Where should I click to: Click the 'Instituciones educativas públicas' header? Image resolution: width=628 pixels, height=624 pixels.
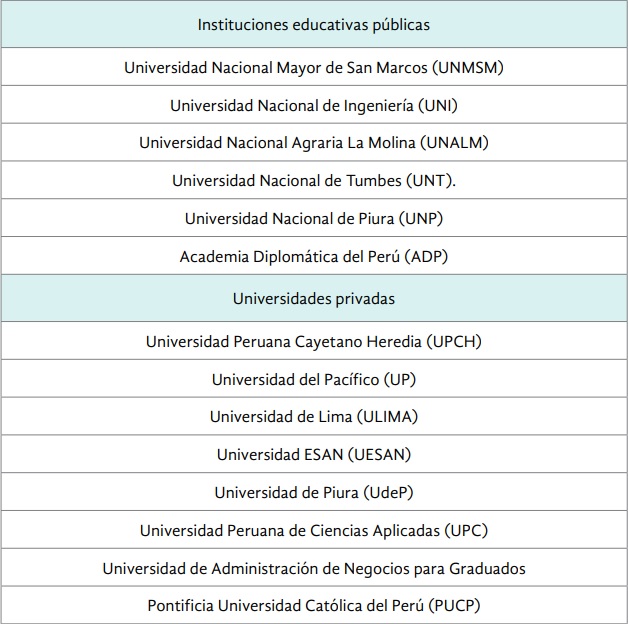click(314, 24)
